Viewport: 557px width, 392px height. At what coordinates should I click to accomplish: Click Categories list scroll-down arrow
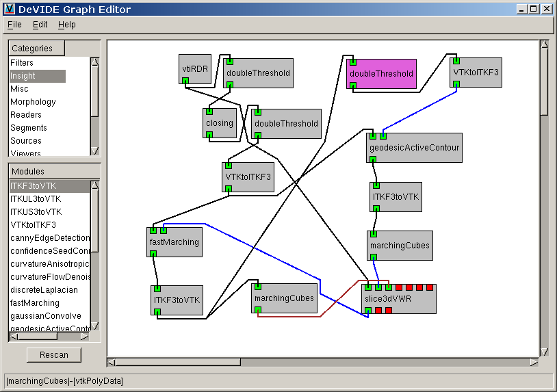(95, 151)
